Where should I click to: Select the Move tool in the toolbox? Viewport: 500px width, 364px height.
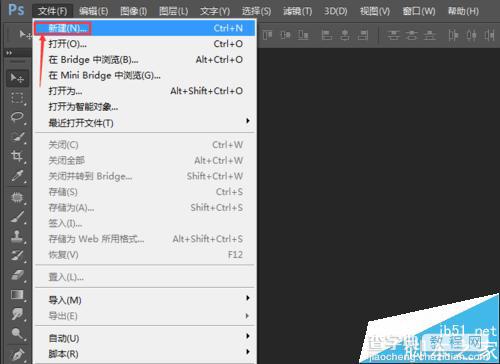click(x=17, y=78)
